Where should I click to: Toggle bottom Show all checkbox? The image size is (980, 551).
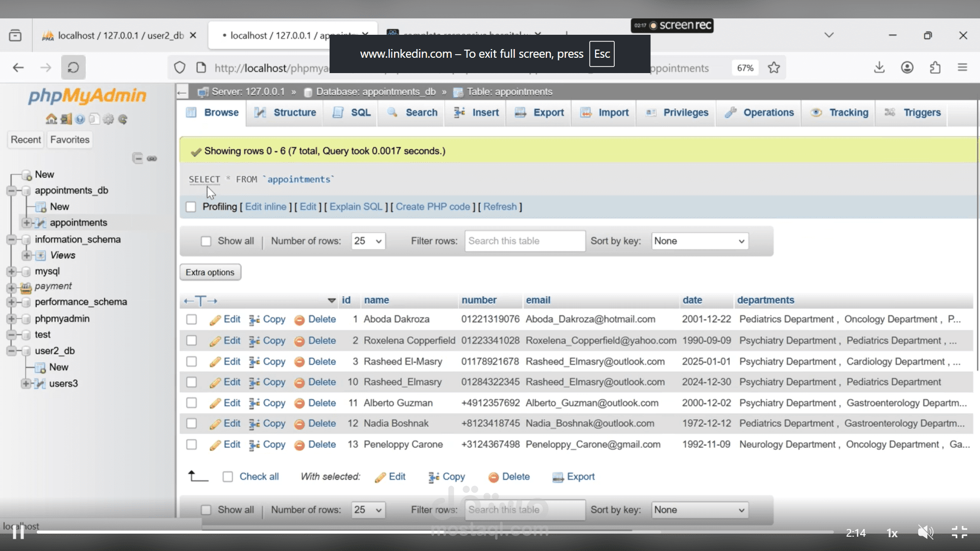tap(206, 510)
